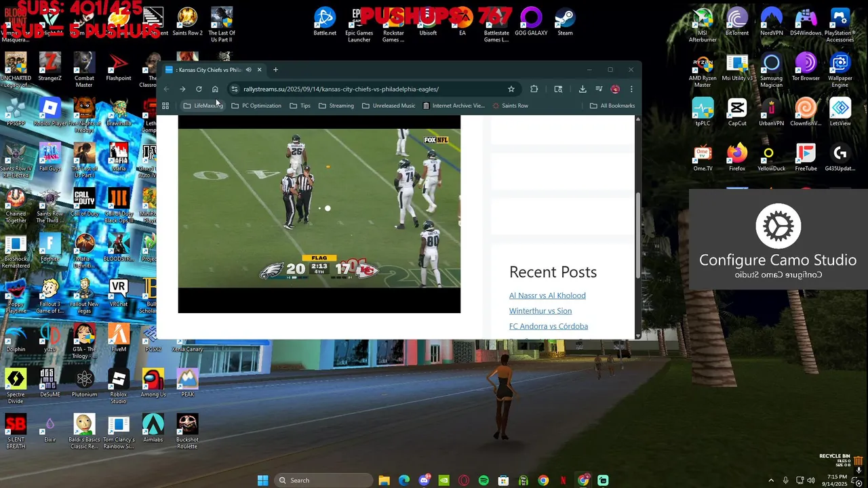Image resolution: width=868 pixels, height=488 pixels.
Task: Open Battle.net desktop shortcut
Action: pyautogui.click(x=325, y=22)
